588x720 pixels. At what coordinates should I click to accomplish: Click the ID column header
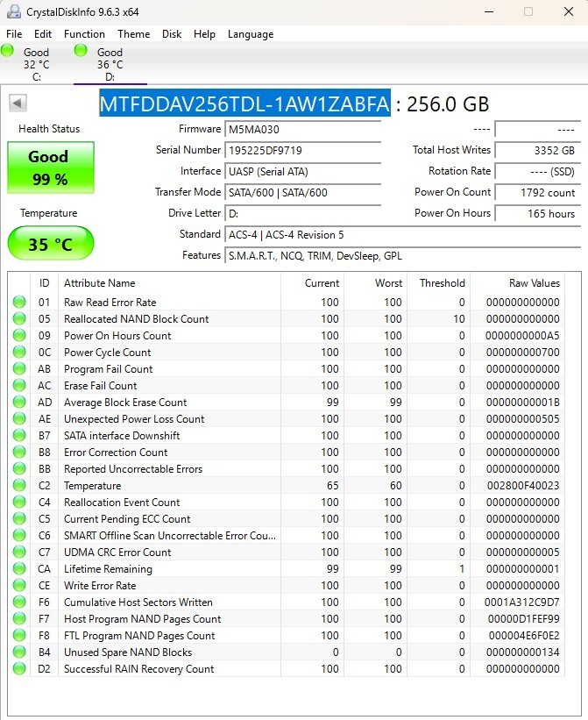click(44, 283)
